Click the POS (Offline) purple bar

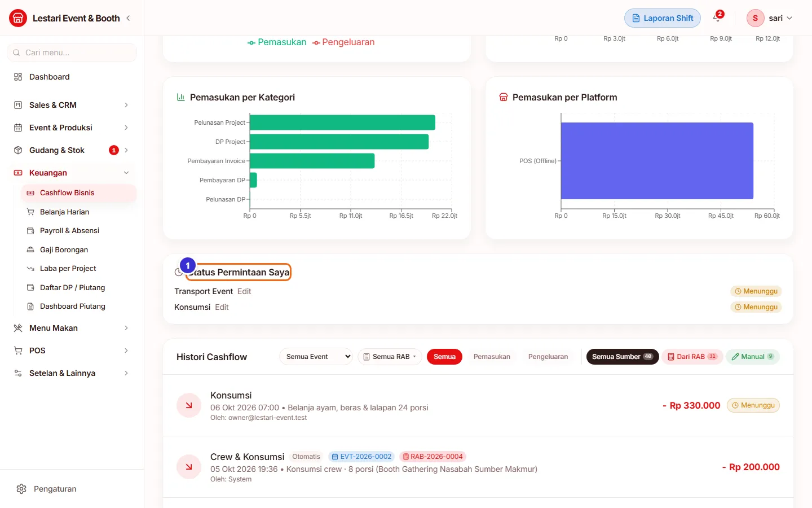coord(657,161)
